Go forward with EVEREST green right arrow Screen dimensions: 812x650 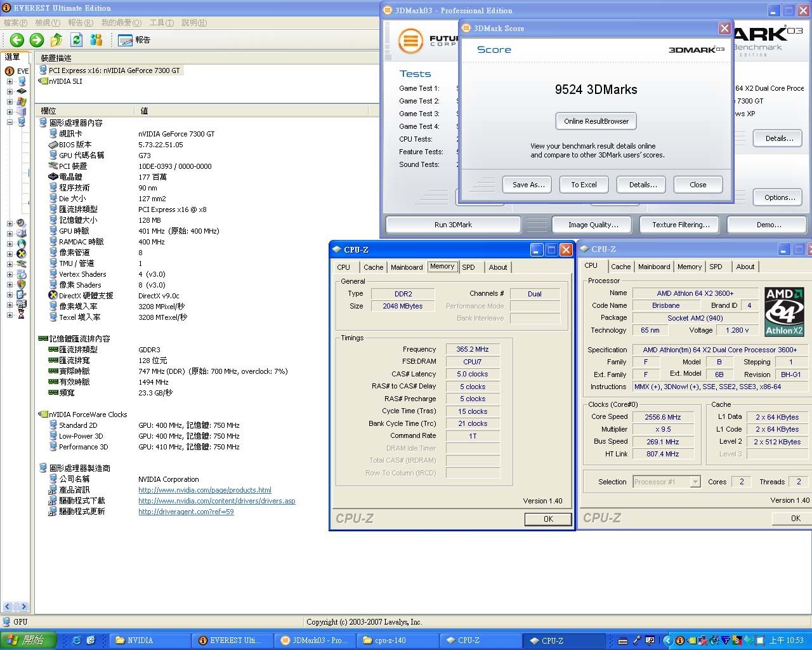coord(37,40)
